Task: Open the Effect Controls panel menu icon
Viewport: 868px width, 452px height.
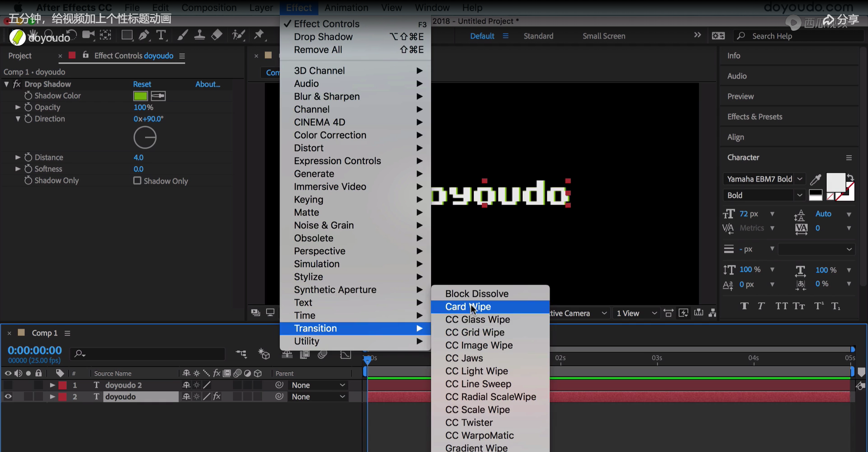Action: click(182, 56)
